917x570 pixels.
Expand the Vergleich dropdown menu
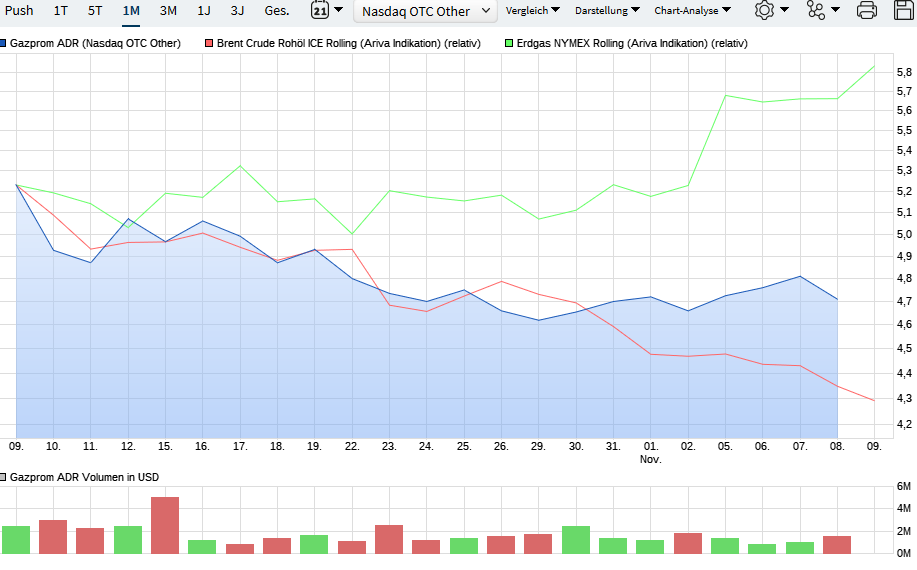click(x=532, y=11)
